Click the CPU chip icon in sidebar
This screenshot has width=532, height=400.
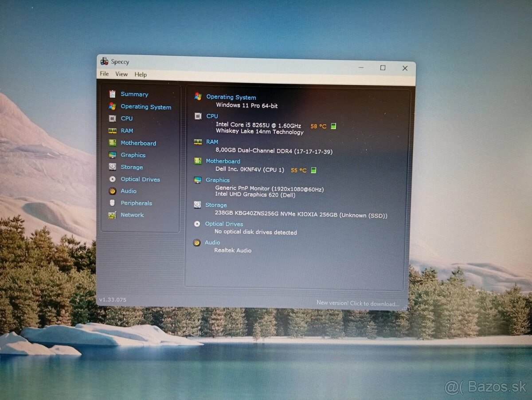(x=113, y=118)
